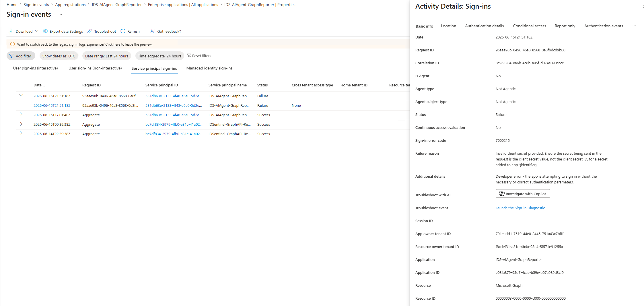Open Show dates as: UTC filter

click(59, 56)
